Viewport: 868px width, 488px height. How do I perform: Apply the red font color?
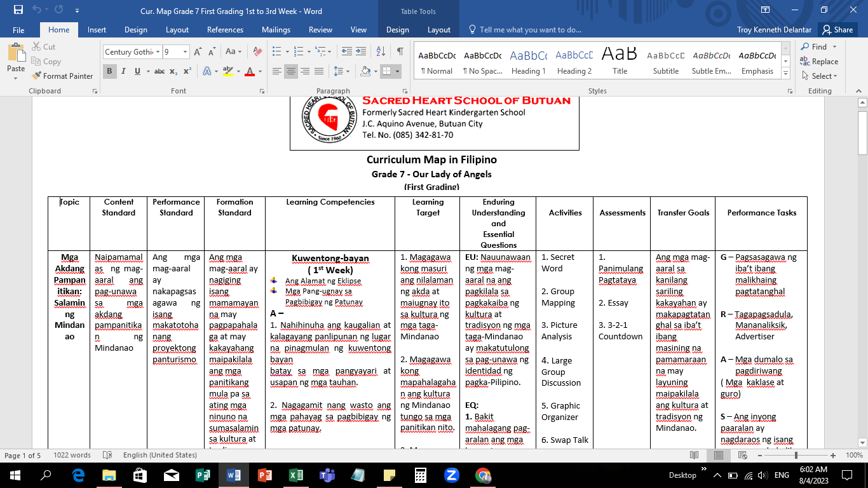[250, 72]
